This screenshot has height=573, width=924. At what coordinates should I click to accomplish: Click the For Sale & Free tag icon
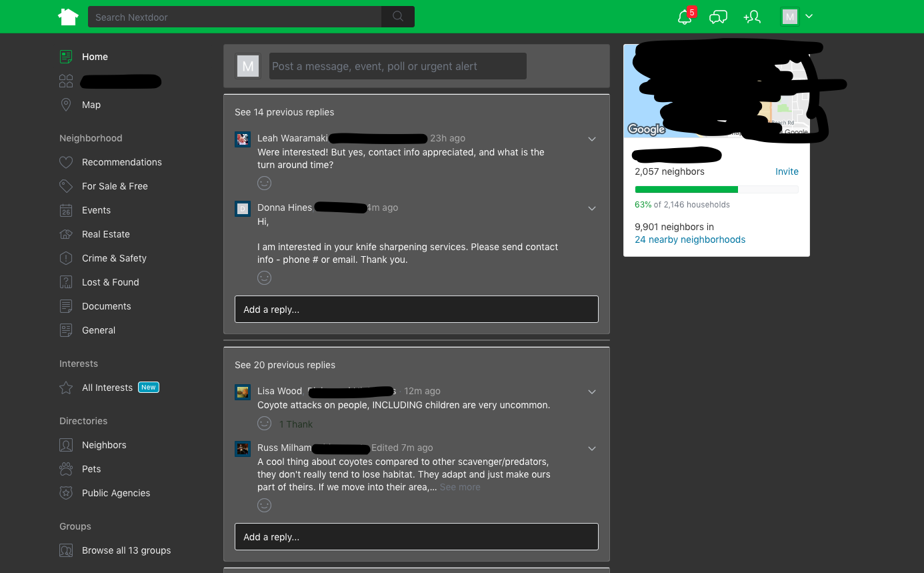coord(66,186)
